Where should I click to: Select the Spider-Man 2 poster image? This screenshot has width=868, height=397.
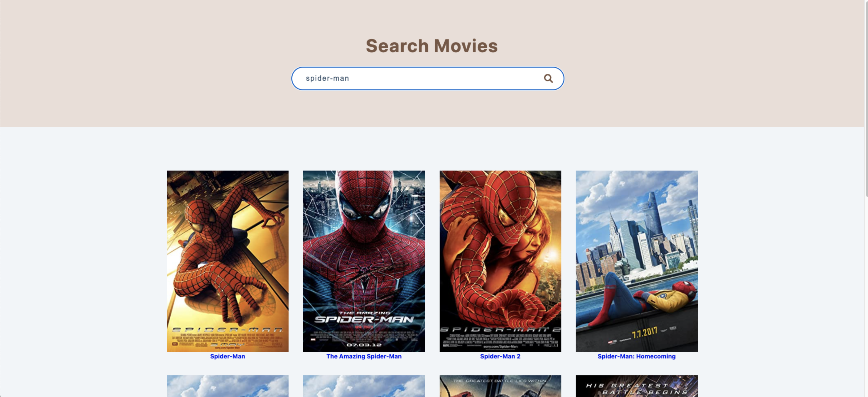tap(500, 261)
